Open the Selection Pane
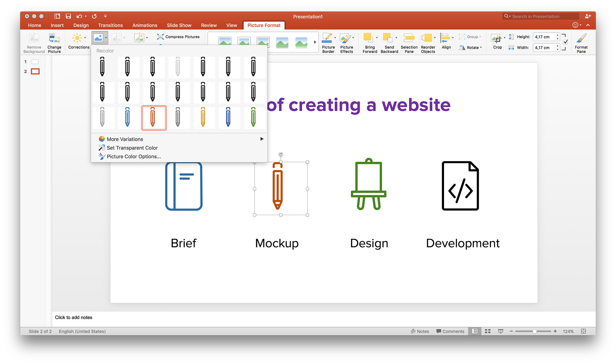This screenshot has height=364, width=616. [409, 42]
